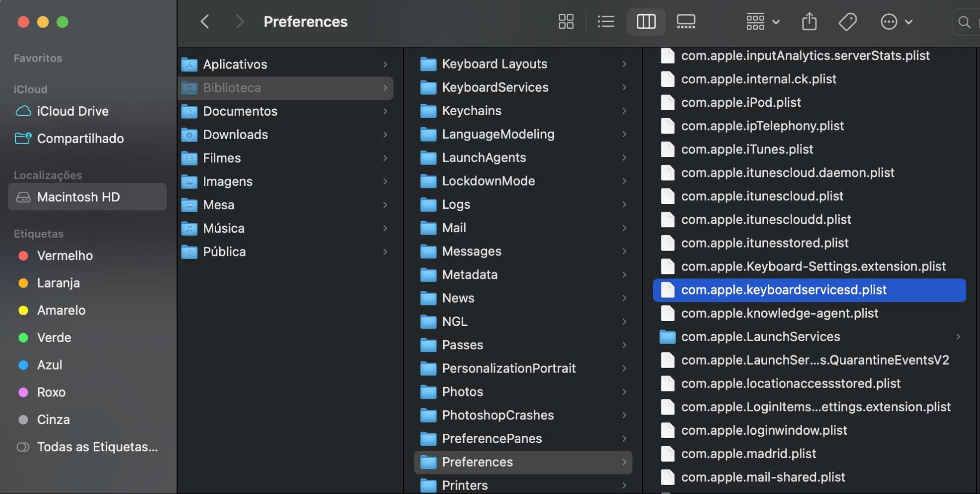The image size is (980, 494).
Task: Open the PersonalizationPortrait folder
Action: tap(523, 369)
